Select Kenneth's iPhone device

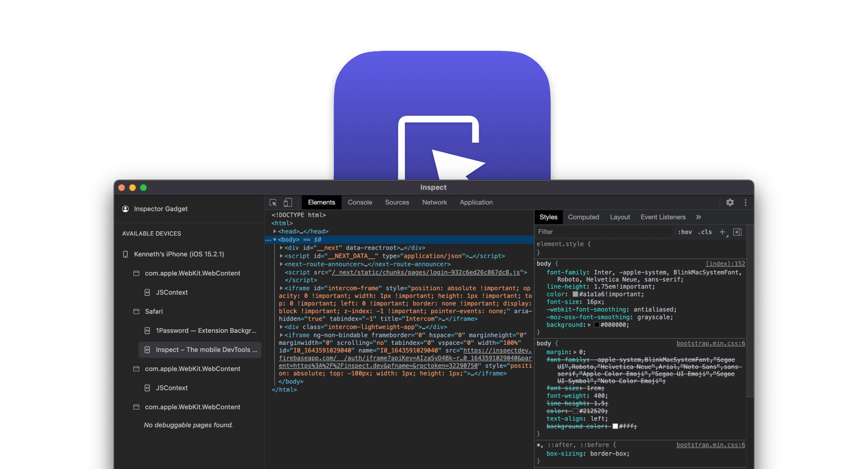(x=178, y=254)
